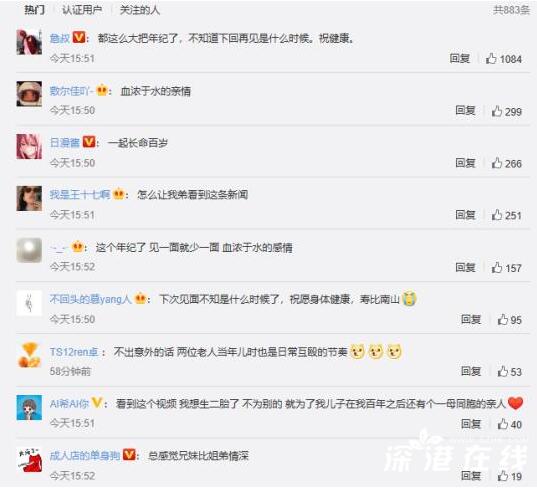The width and height of the screenshot is (537, 488).
Task: Switch to the 热门 tab
Action: click(x=34, y=10)
